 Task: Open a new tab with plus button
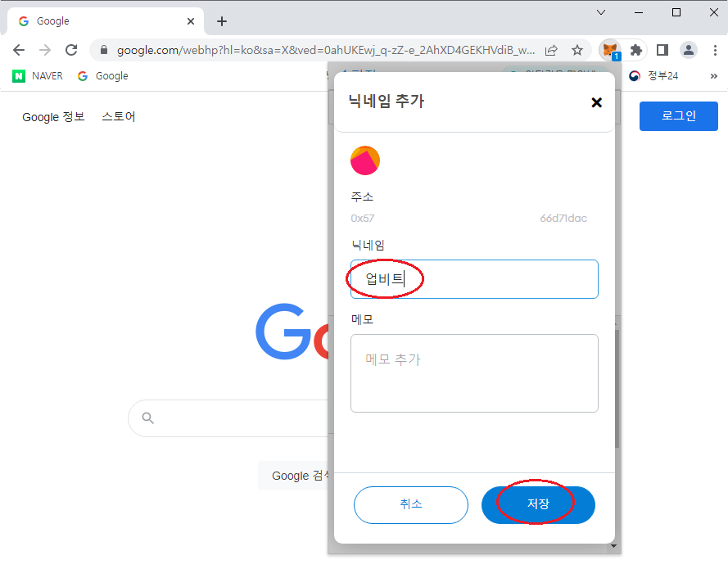pos(222,21)
